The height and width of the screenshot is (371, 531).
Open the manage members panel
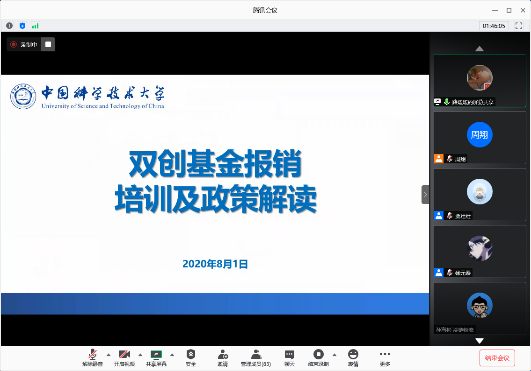(256, 358)
